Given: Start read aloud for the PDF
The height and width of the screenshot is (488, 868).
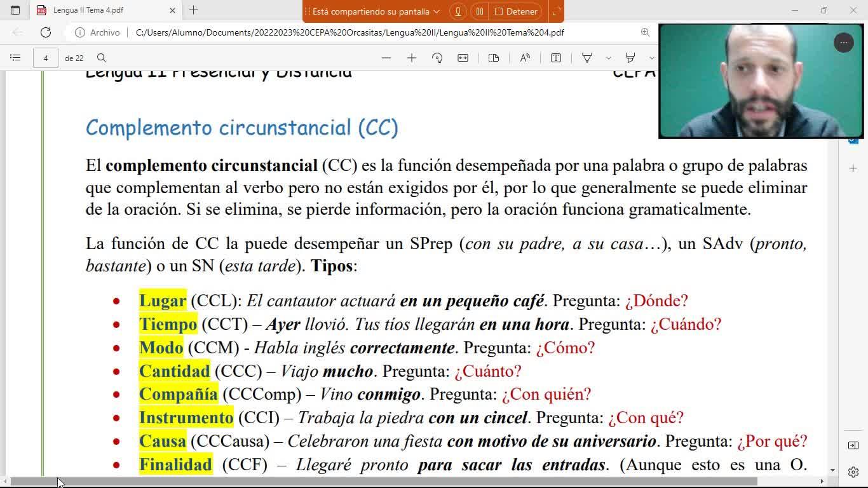Looking at the screenshot, I should [525, 58].
